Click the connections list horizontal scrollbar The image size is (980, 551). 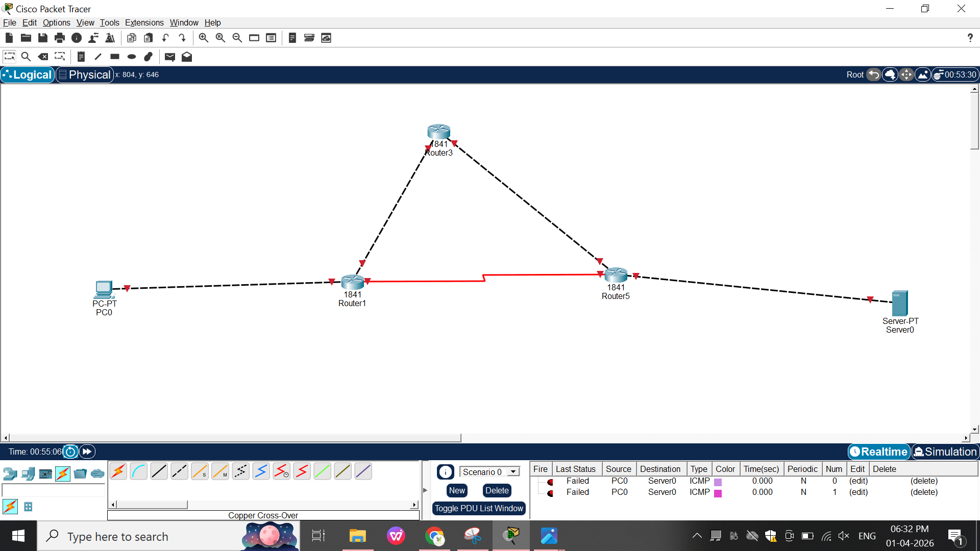click(263, 505)
